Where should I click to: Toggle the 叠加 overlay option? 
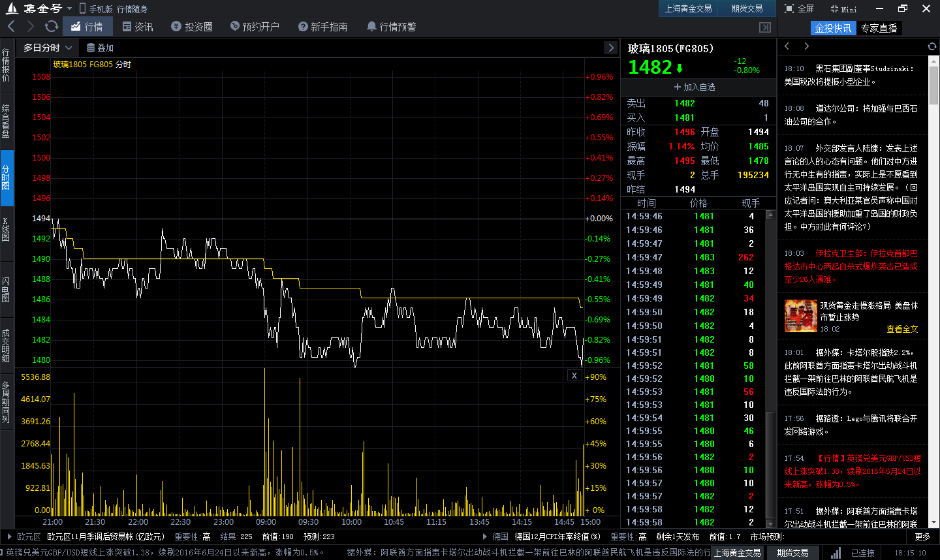pos(99,47)
